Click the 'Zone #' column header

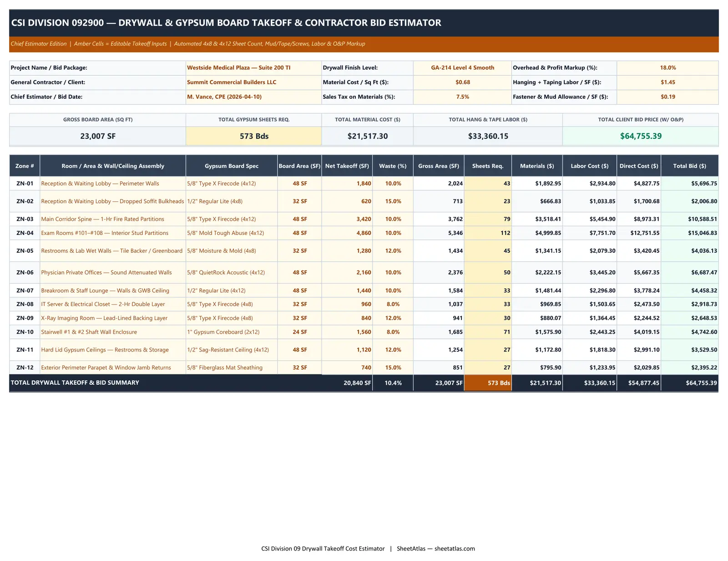coord(25,166)
